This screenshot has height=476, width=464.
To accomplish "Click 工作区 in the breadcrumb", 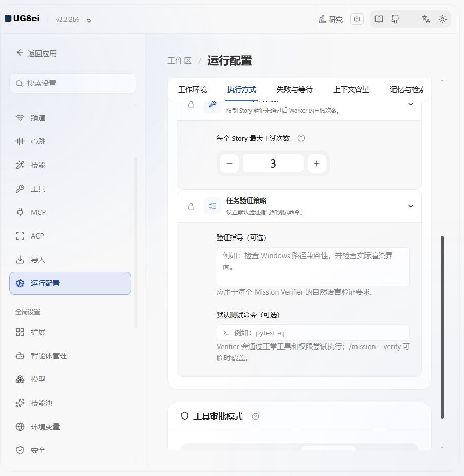I will 180,61.
